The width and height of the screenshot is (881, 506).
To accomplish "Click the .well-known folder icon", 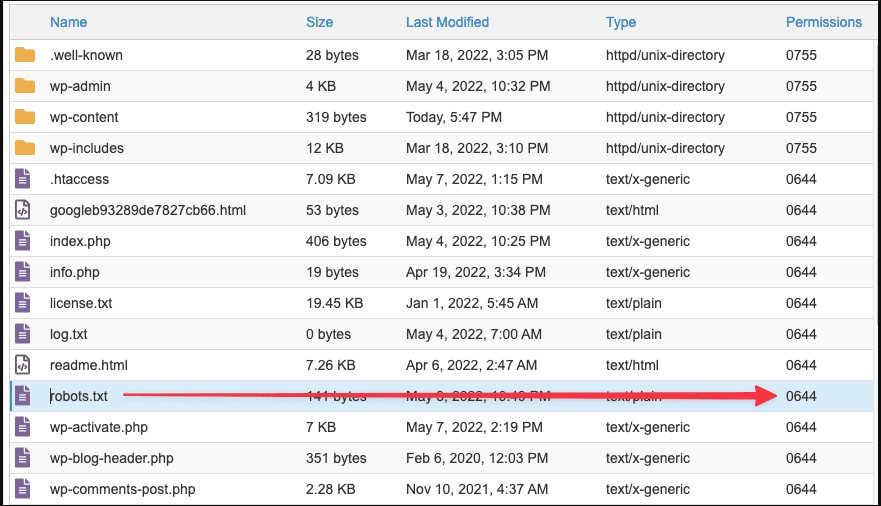I will (25, 55).
